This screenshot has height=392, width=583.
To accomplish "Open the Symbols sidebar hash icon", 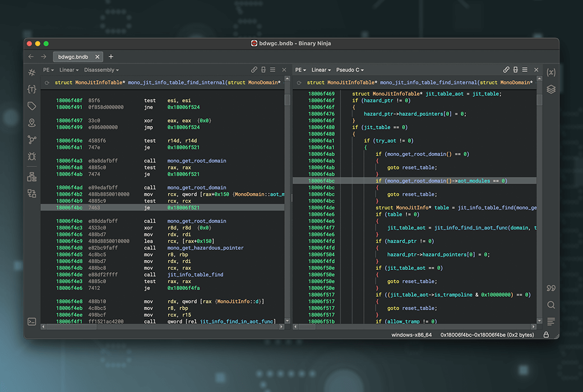I will (x=32, y=72).
